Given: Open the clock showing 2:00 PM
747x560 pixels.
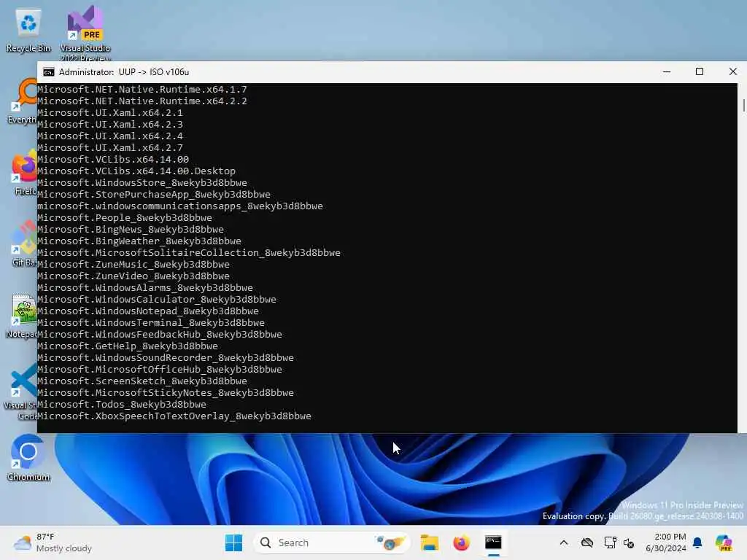Looking at the screenshot, I should (x=665, y=542).
